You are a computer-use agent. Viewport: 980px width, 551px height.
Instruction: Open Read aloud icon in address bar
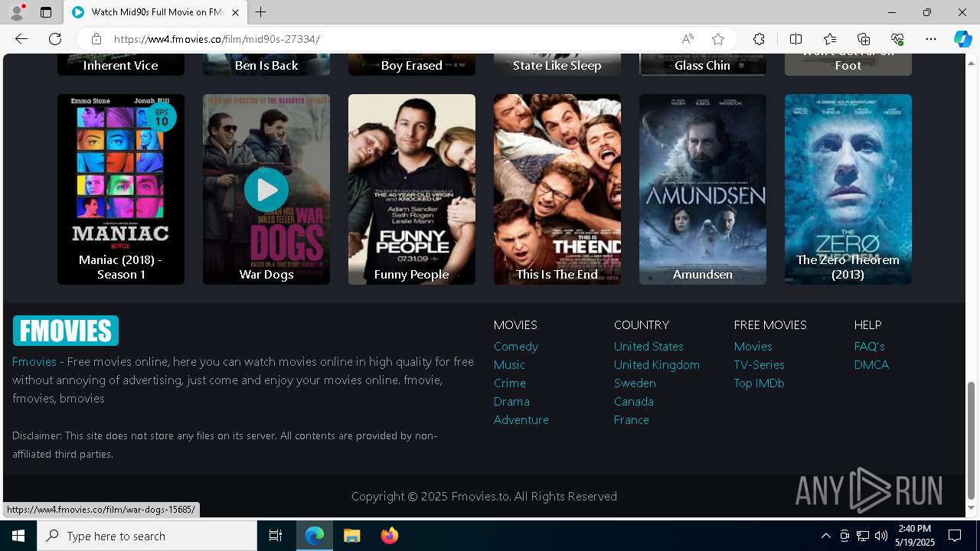point(688,39)
